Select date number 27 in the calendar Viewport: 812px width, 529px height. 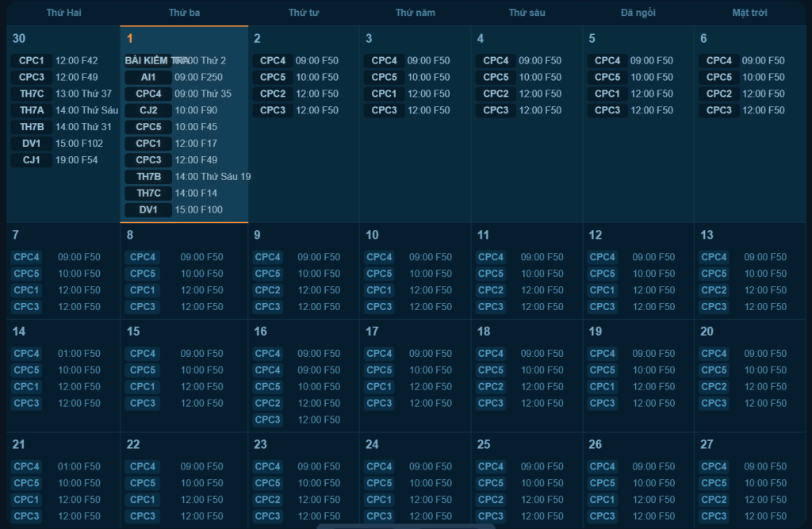(x=707, y=444)
